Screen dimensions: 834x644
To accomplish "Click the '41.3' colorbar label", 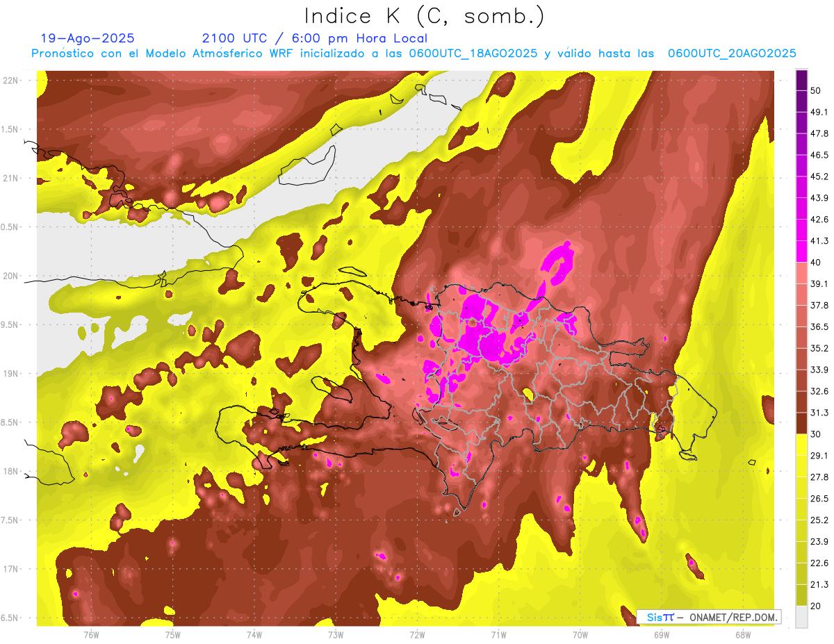I will point(819,241).
